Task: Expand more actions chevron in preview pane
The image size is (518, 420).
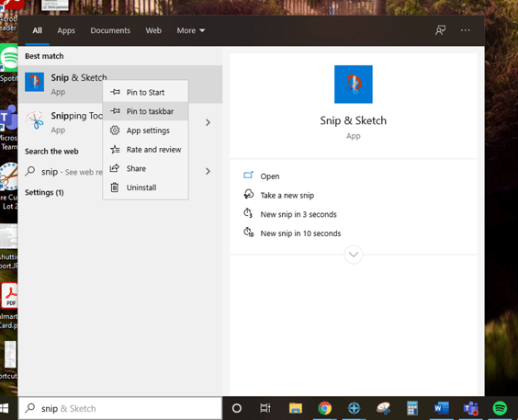Action: pyautogui.click(x=354, y=255)
